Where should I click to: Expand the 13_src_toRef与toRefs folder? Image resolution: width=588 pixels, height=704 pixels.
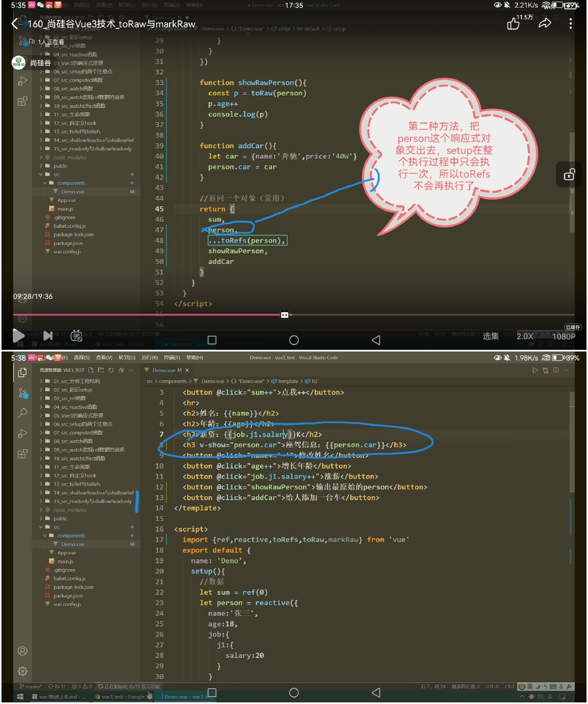[77, 484]
